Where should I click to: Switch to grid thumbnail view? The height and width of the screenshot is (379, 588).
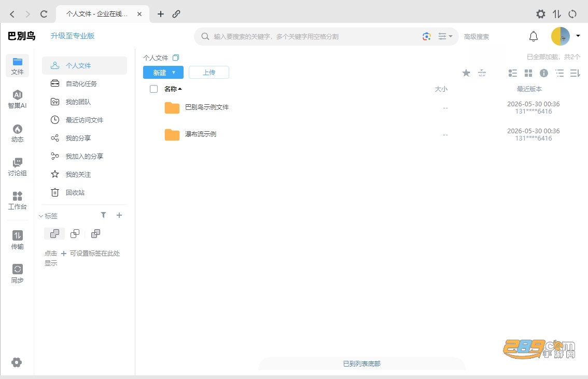pos(528,73)
